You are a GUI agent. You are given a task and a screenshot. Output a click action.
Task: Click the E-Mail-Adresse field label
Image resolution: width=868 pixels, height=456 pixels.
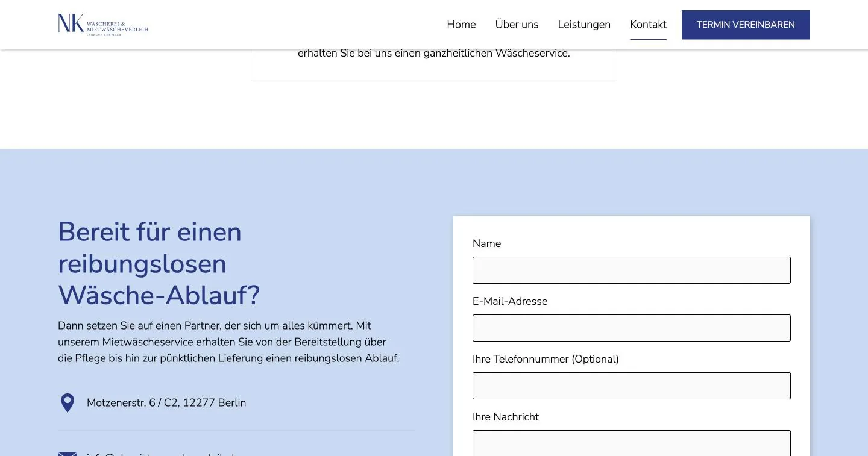[510, 301]
